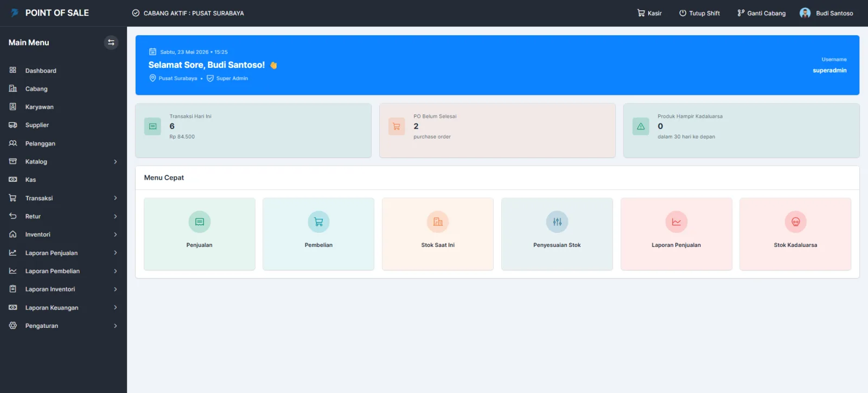Screen dimensions: 868x393
Task: Click the Laporan Inventori clipboard icon
Action: click(x=13, y=289)
